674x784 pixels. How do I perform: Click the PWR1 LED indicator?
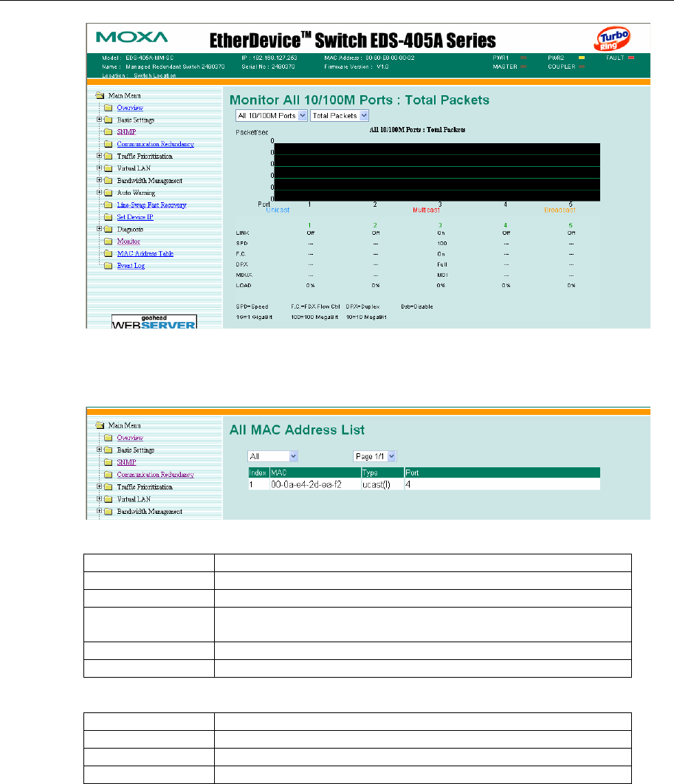(x=523, y=58)
